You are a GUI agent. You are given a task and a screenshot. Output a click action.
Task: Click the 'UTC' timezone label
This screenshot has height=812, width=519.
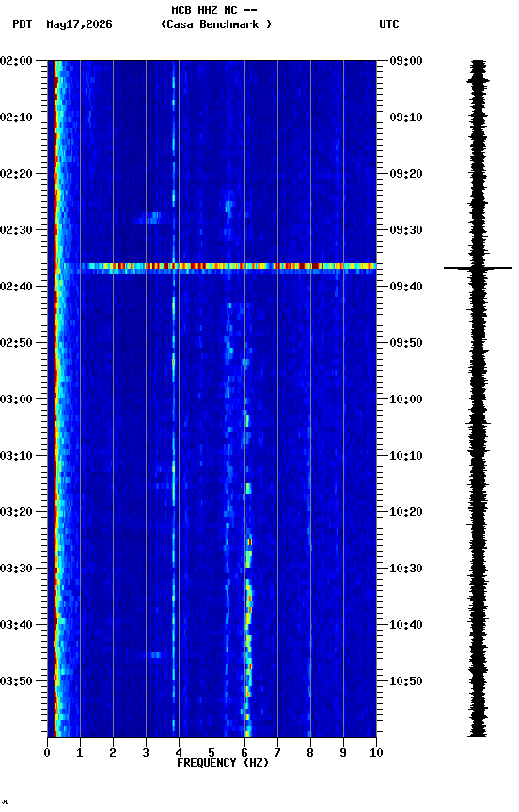point(389,24)
